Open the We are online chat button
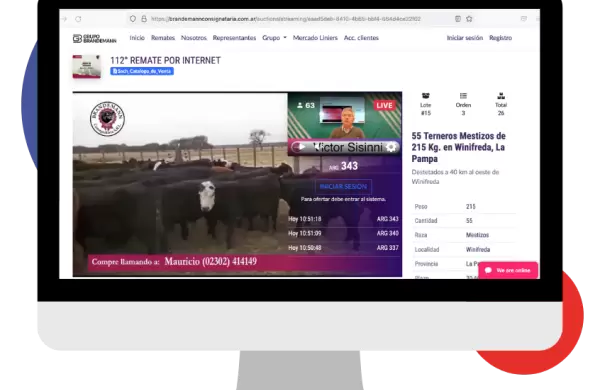The height and width of the screenshot is (390, 600). (x=508, y=270)
